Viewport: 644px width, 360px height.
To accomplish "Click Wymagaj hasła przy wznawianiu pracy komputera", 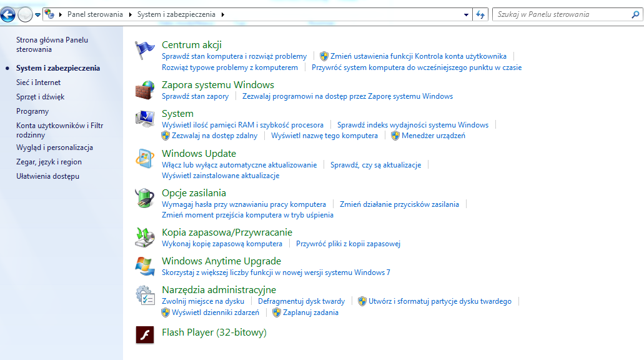I will [x=244, y=204].
